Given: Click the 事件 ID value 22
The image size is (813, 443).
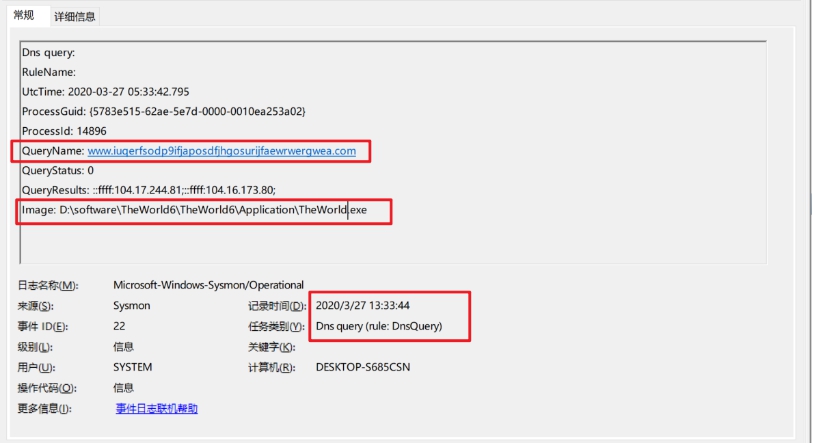Looking at the screenshot, I should click(x=119, y=326).
